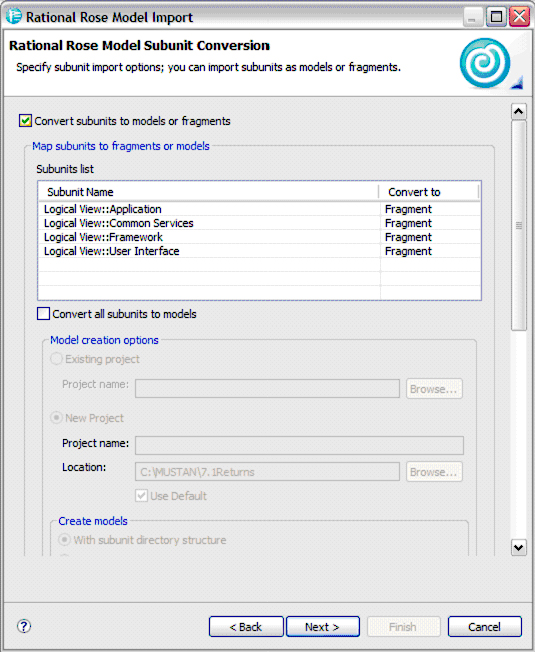
Task: Select the Existing project radio button
Action: tap(56, 359)
